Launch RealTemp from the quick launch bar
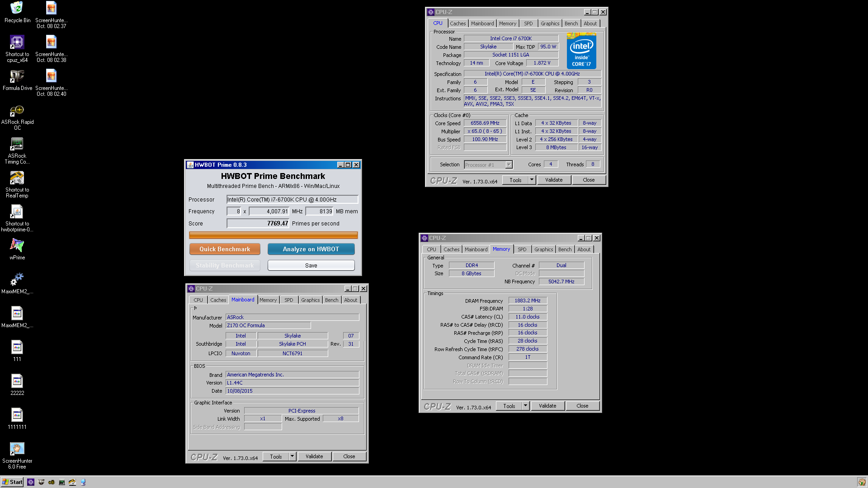This screenshot has width=868, height=488. 72,482
